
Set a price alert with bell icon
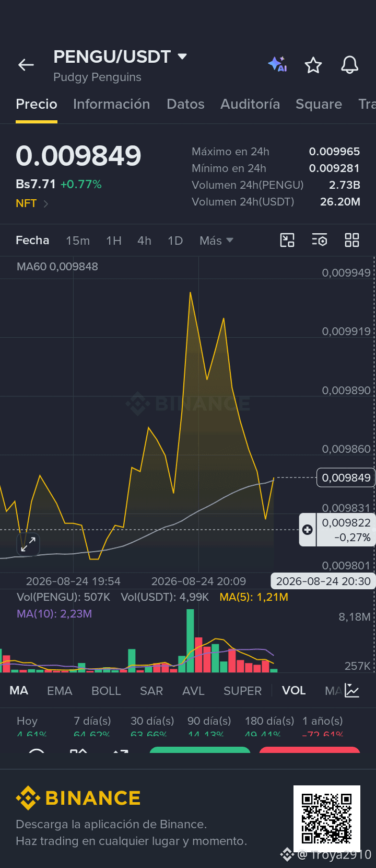(x=349, y=65)
